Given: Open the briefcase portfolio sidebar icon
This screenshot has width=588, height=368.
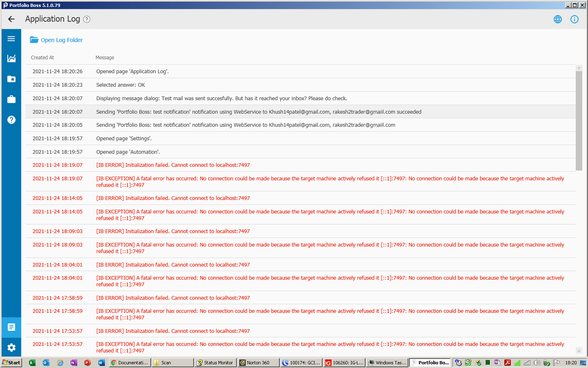Looking at the screenshot, I should 11,99.
